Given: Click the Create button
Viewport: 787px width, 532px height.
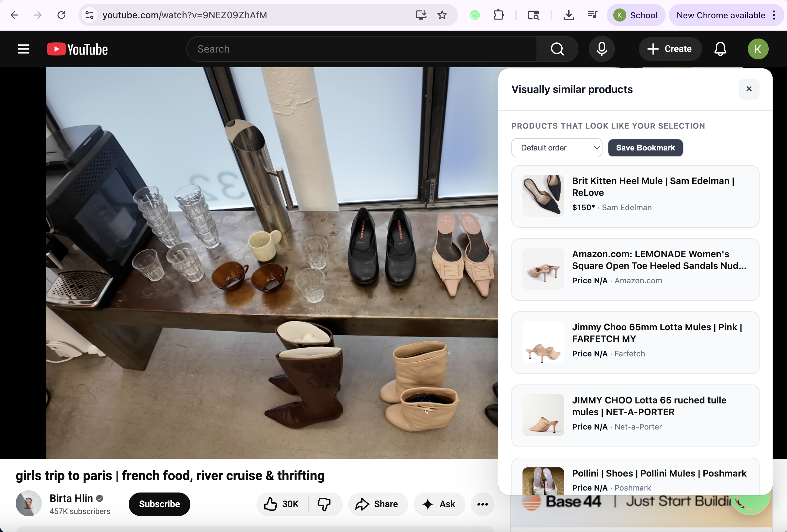Looking at the screenshot, I should [669, 49].
